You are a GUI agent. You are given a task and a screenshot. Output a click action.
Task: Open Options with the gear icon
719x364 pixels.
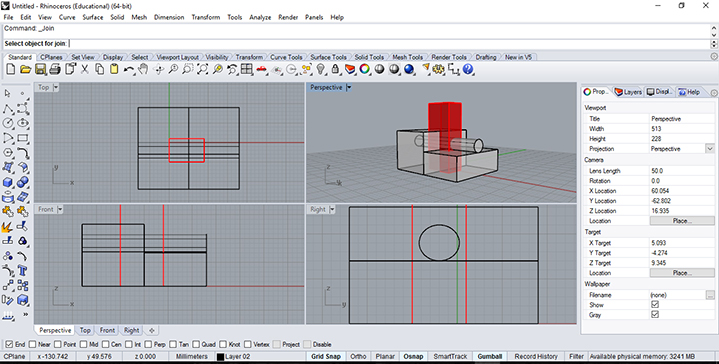[439, 69]
